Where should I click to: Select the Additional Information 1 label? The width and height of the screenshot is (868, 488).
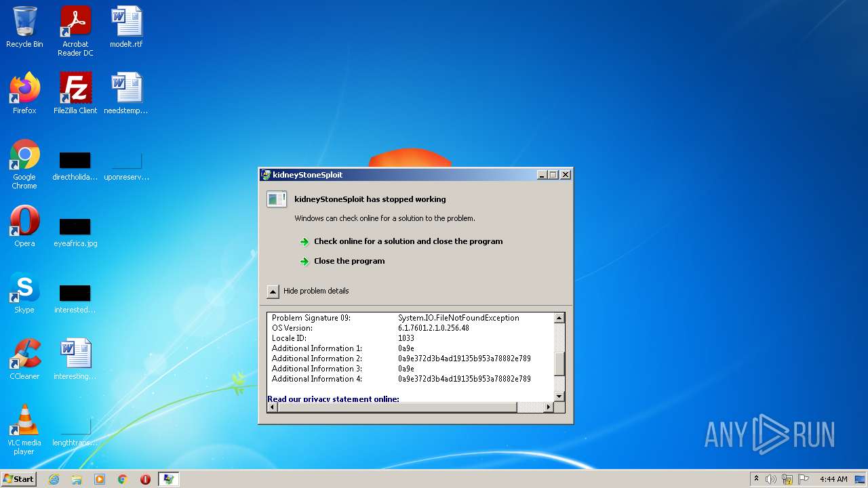point(317,348)
